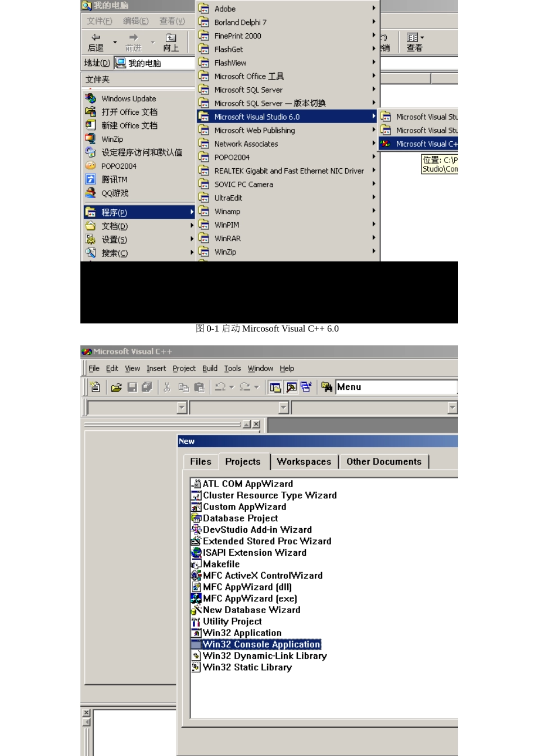Open the Undo history dropdown arrow
The height and width of the screenshot is (756, 534).
[232, 387]
